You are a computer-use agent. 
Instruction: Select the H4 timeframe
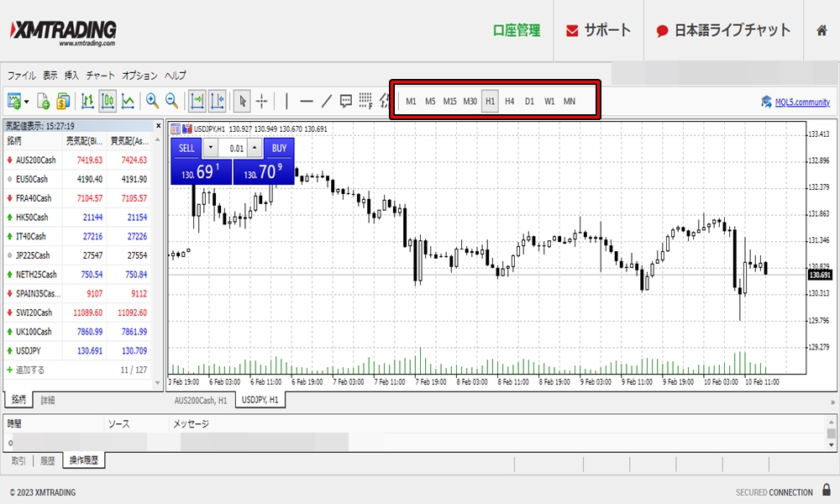point(509,102)
